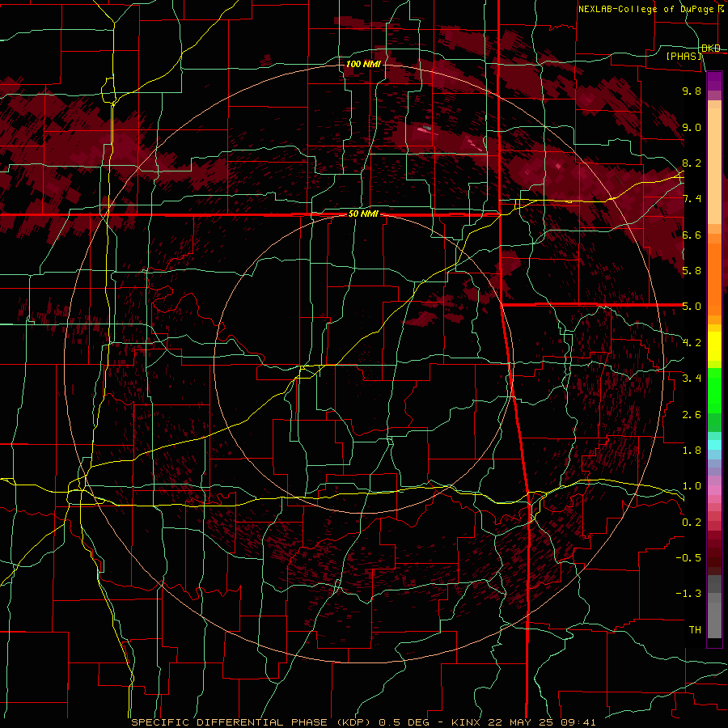Viewport: 728px width, 728px height.
Task: Click the 0.2 value on the color scale
Action: click(692, 523)
